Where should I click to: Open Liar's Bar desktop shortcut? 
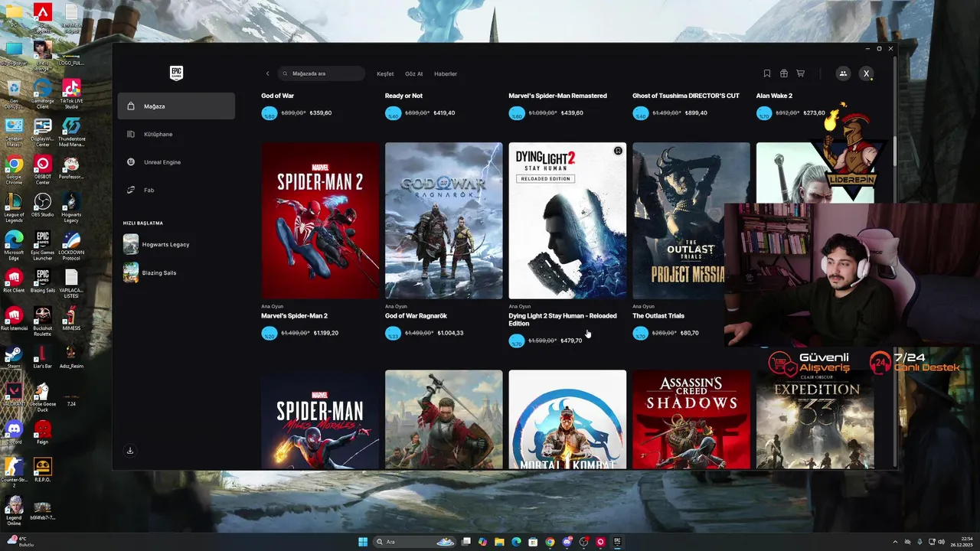(43, 357)
